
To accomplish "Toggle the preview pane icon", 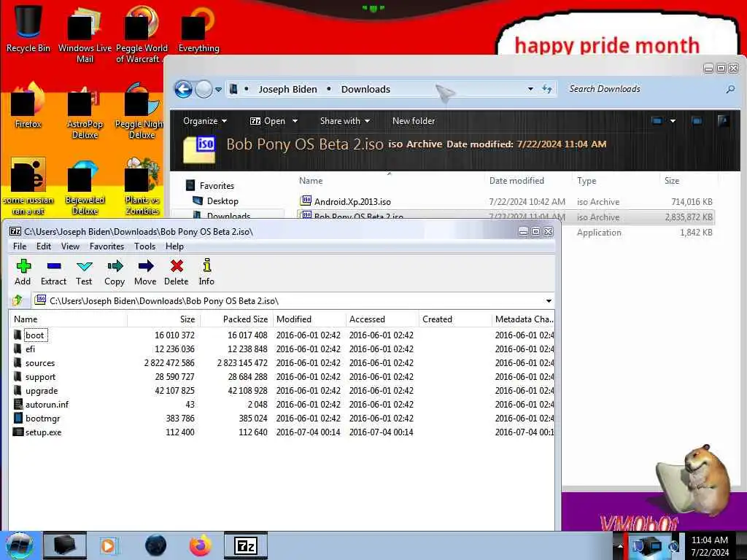I will [697, 121].
